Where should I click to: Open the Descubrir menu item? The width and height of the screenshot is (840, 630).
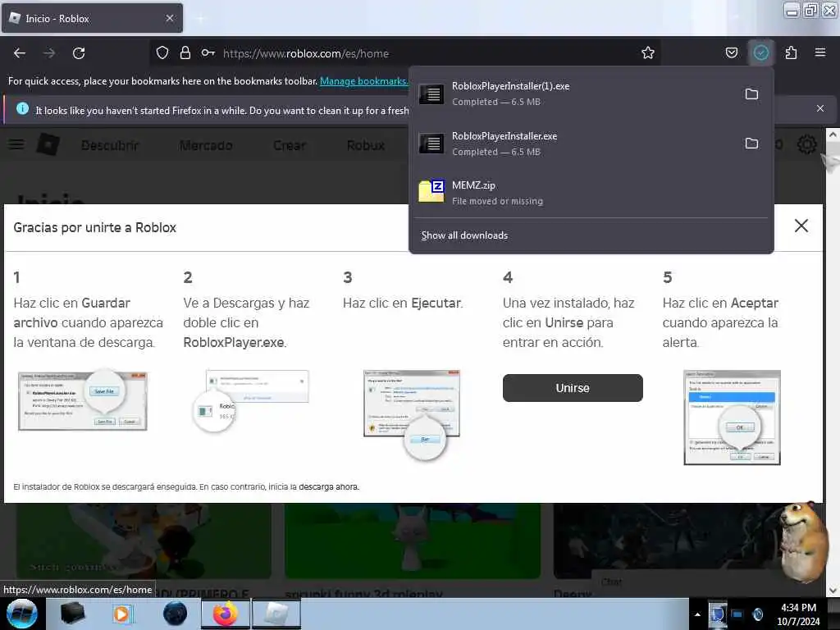pos(110,145)
